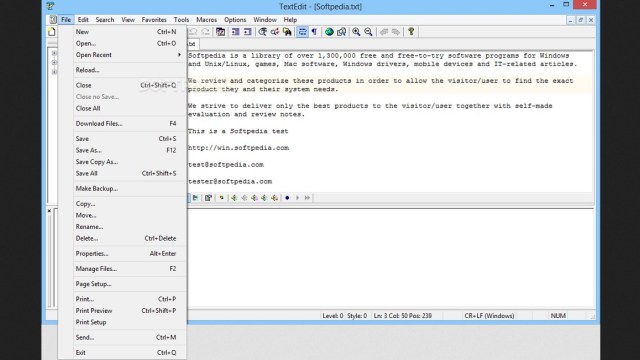Open the Help menu
Screen dimensions: 640x360
point(290,20)
